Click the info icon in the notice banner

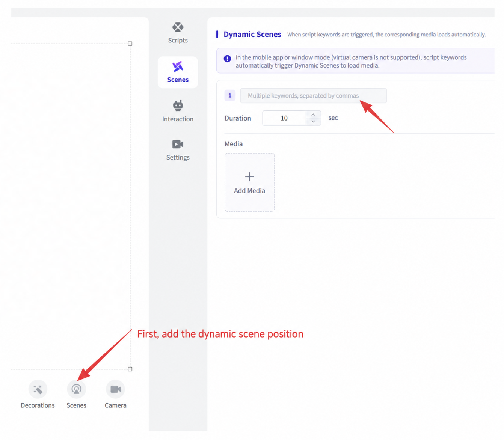click(x=227, y=59)
